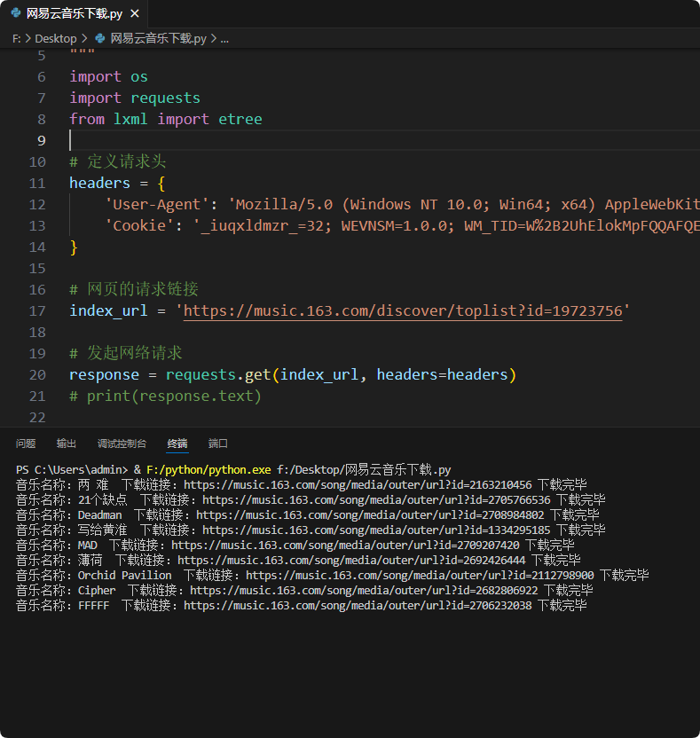Click 'requests.get' call on line 20
700x738 pixels.
(218, 374)
